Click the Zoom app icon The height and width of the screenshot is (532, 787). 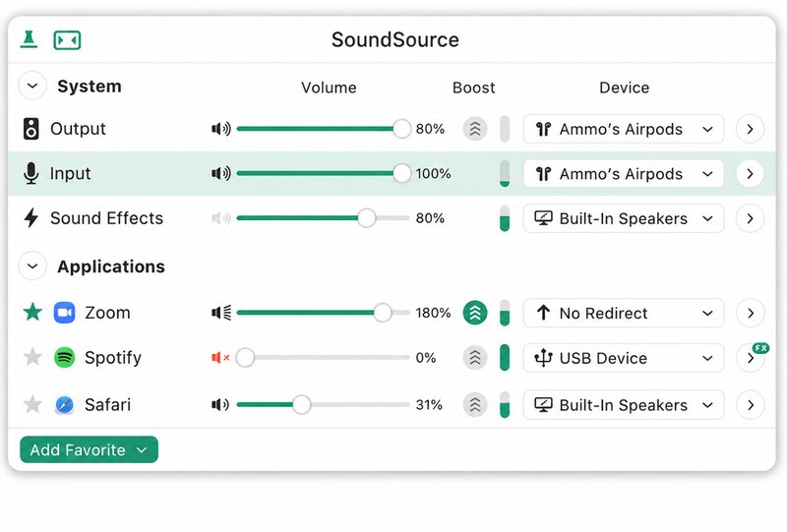coord(64,313)
